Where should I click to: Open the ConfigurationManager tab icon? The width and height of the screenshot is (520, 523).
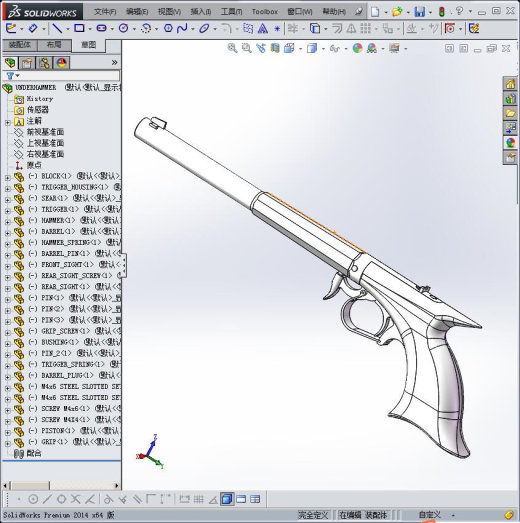(44, 63)
